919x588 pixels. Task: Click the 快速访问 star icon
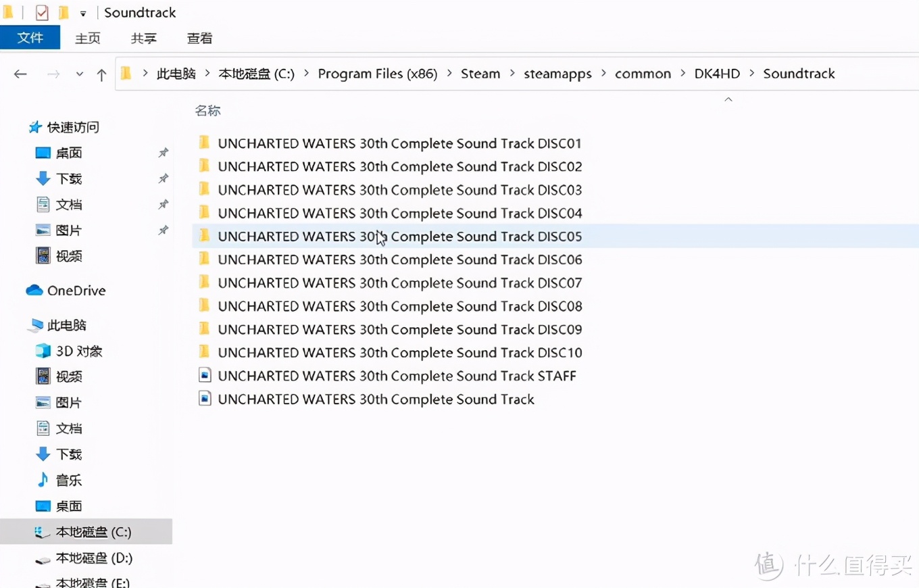(x=35, y=126)
